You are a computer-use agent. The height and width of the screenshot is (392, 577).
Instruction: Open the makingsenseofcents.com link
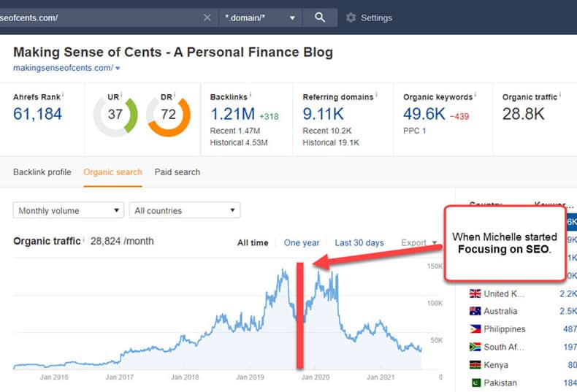(63, 68)
